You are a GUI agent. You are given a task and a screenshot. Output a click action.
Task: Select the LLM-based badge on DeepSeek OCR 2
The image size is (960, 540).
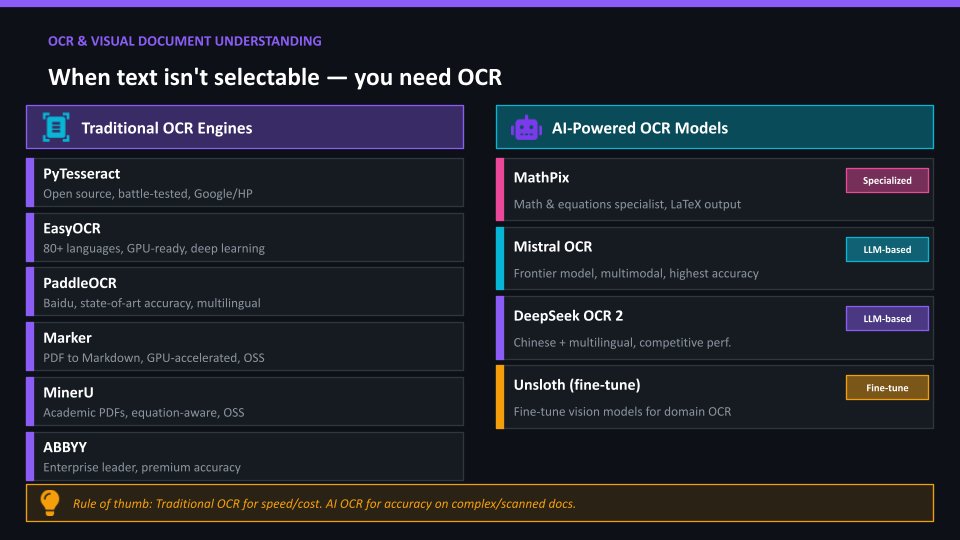tap(887, 318)
